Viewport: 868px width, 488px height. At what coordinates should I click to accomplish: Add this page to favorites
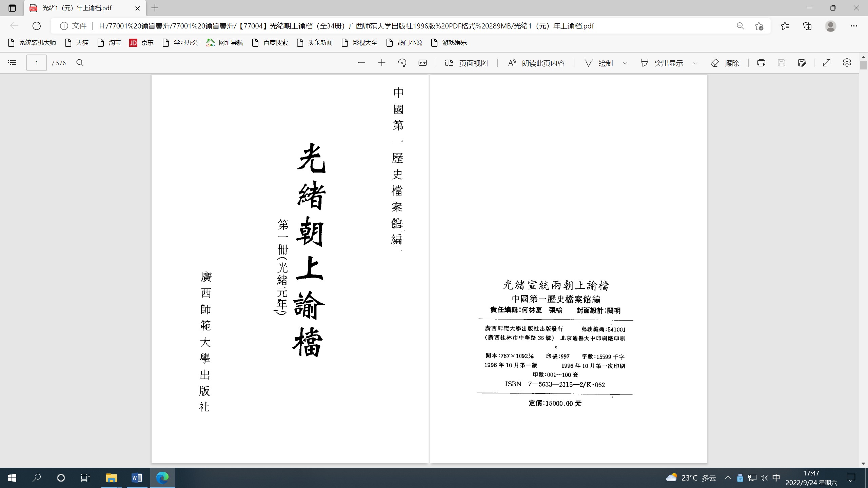pos(759,26)
